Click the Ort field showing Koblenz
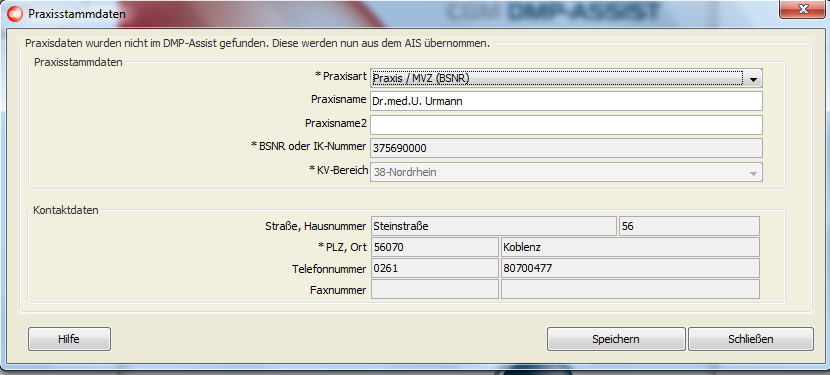 [630, 247]
